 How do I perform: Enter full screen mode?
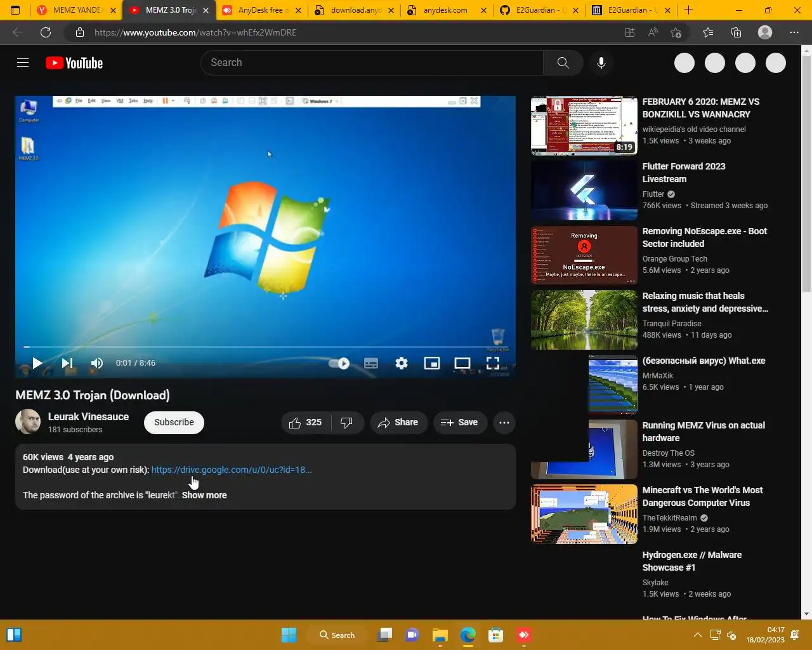[493, 363]
